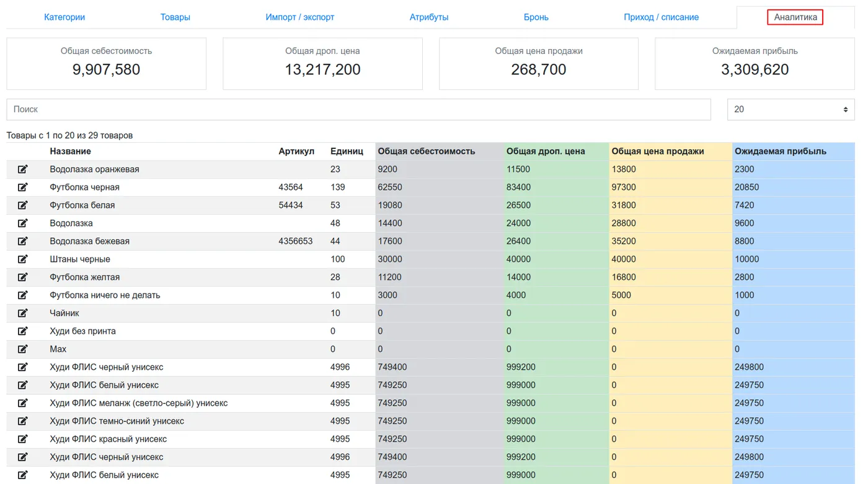Select the Атрибуты tab
Screen dimensions: 868x484
pos(429,17)
